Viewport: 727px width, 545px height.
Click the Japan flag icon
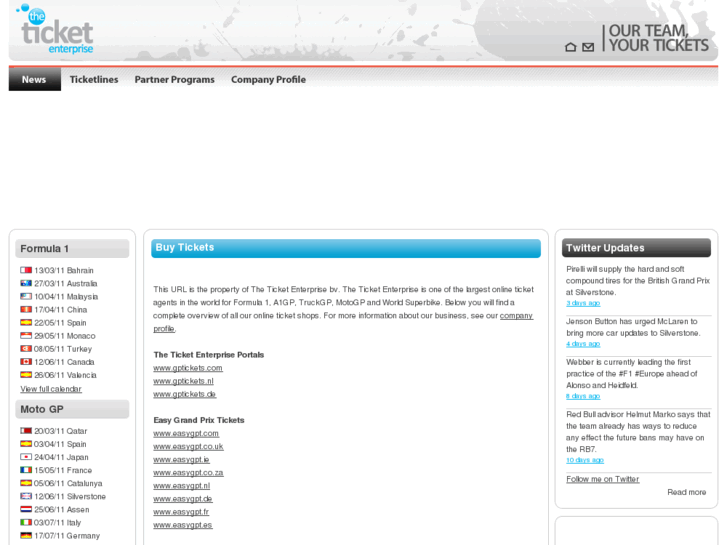(x=26, y=456)
